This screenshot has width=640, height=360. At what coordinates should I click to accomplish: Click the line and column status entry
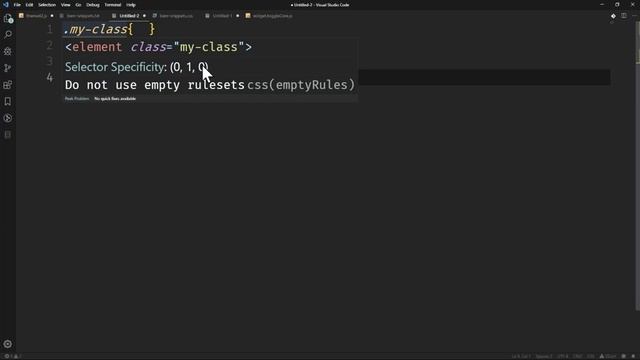click(521, 356)
